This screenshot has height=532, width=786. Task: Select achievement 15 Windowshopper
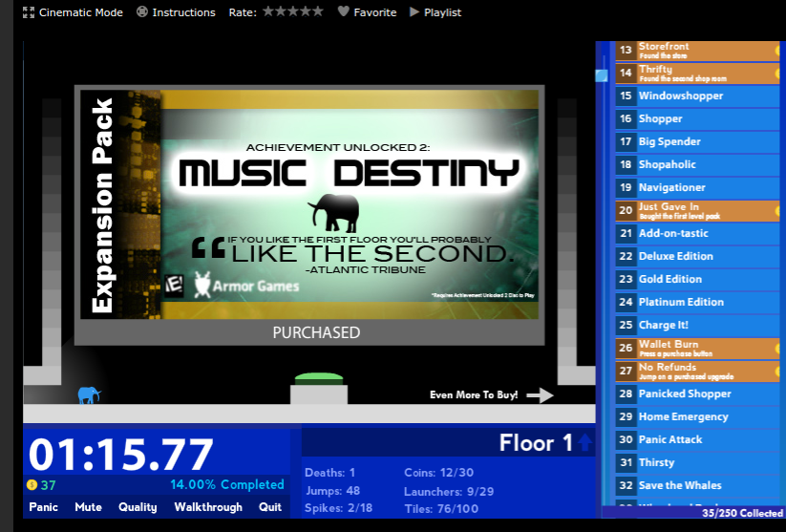(697, 96)
